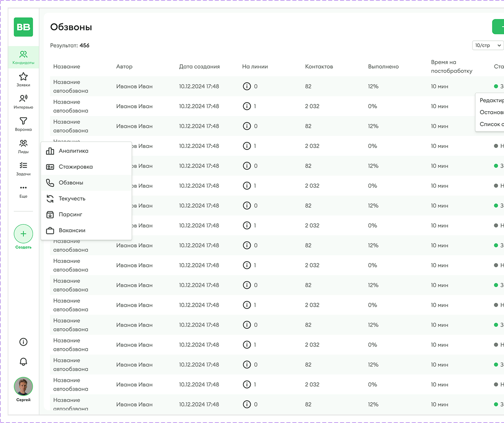Click the notifications bell icon
504x423 pixels.
(23, 362)
